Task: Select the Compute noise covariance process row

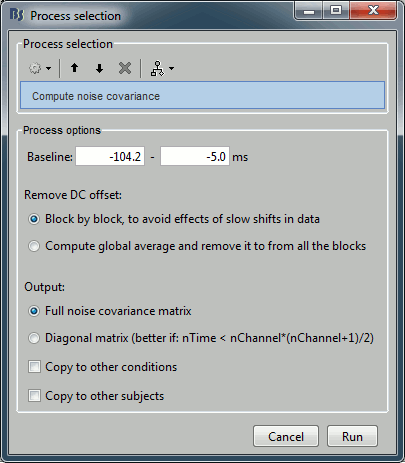Action: (202, 96)
